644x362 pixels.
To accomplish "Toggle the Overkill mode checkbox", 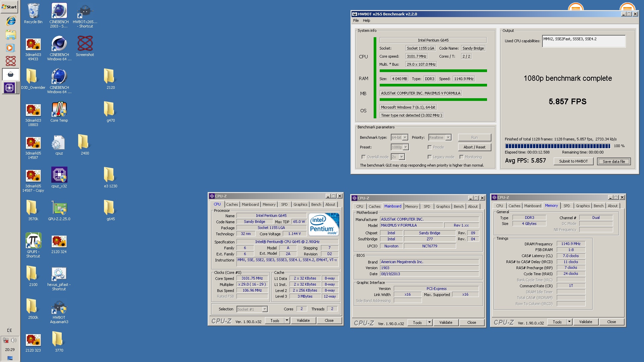I will tap(363, 157).
